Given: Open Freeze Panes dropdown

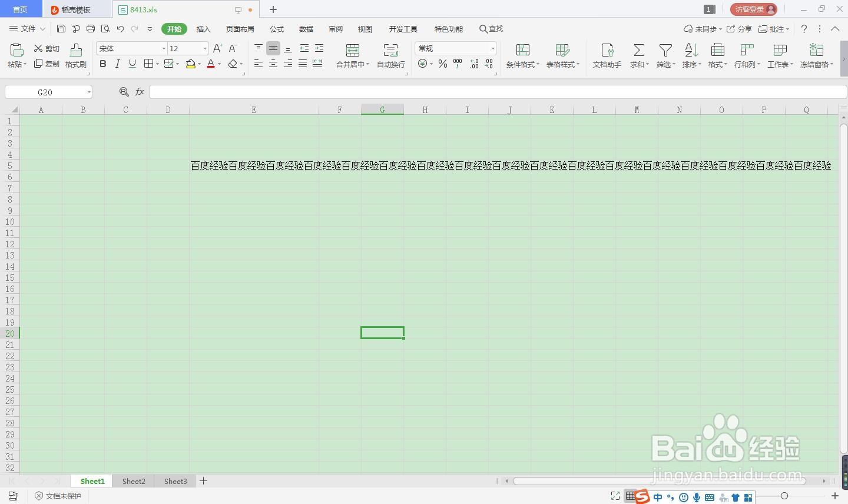Looking at the screenshot, I should [x=816, y=56].
